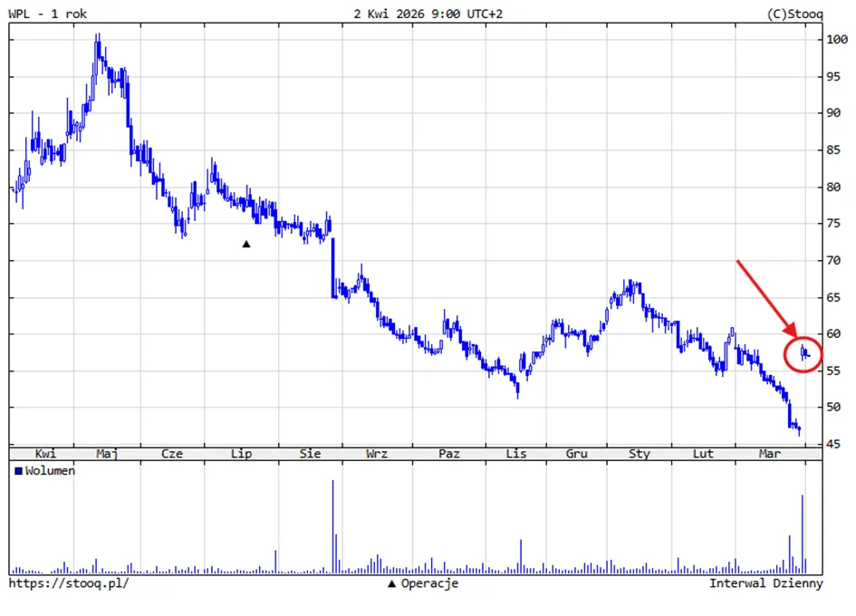Screen dimensions: 856x616
Task: Select the 'Mar' month label
Action: [x=770, y=453]
